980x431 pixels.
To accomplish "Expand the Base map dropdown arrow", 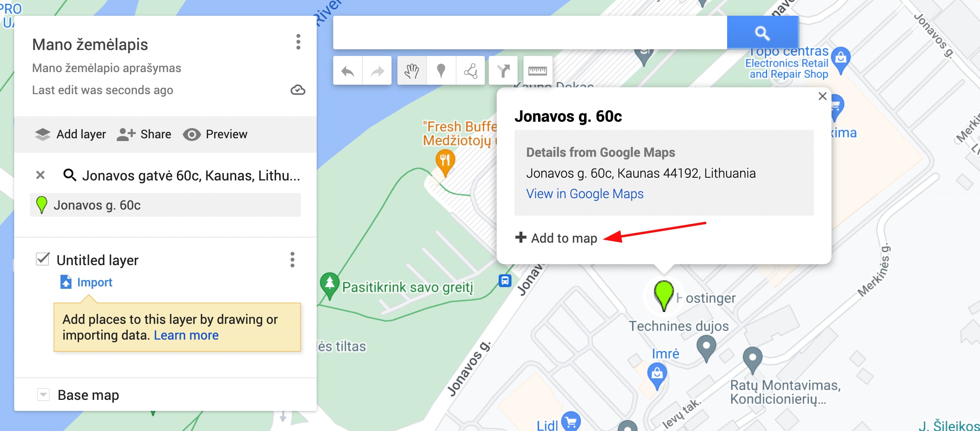I will [x=43, y=394].
